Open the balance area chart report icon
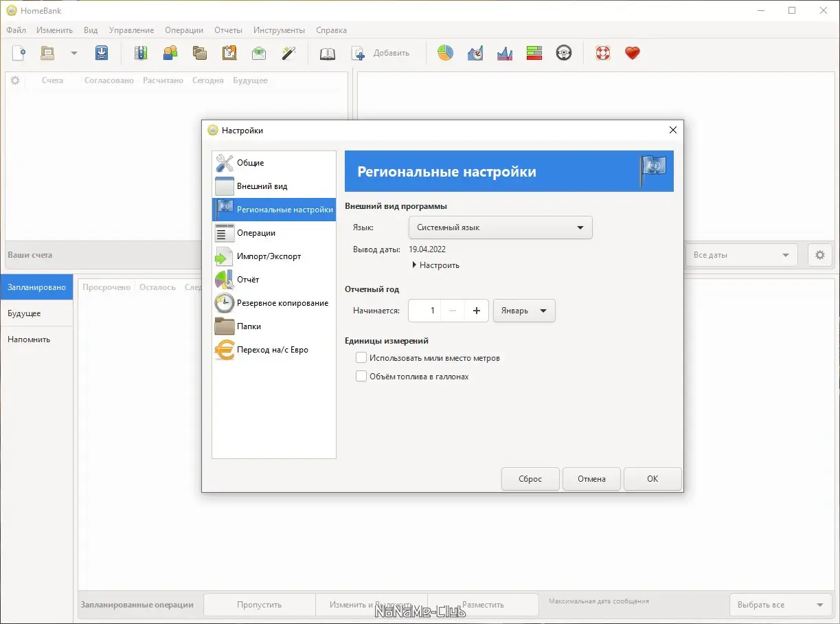840x624 pixels. [x=505, y=53]
